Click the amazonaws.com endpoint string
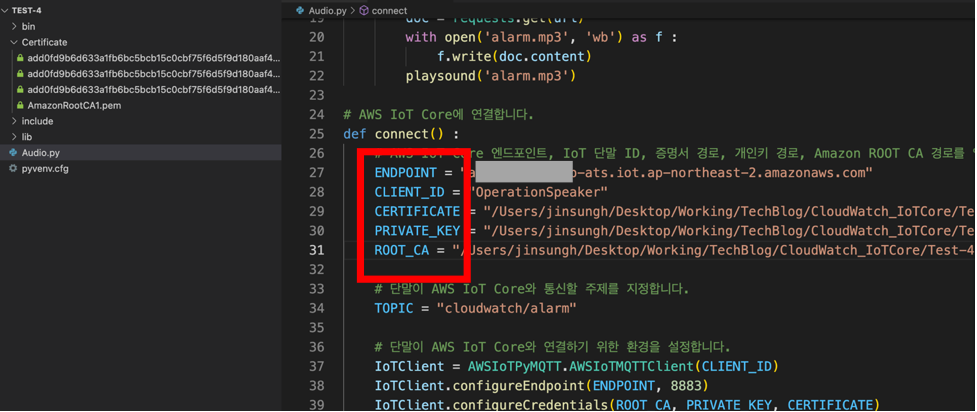 [x=665, y=173]
